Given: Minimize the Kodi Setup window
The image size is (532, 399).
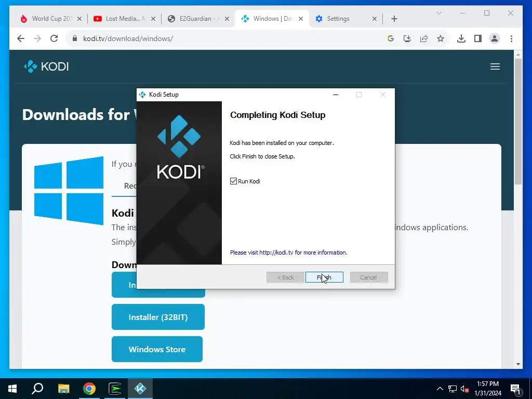Looking at the screenshot, I should (x=336, y=95).
